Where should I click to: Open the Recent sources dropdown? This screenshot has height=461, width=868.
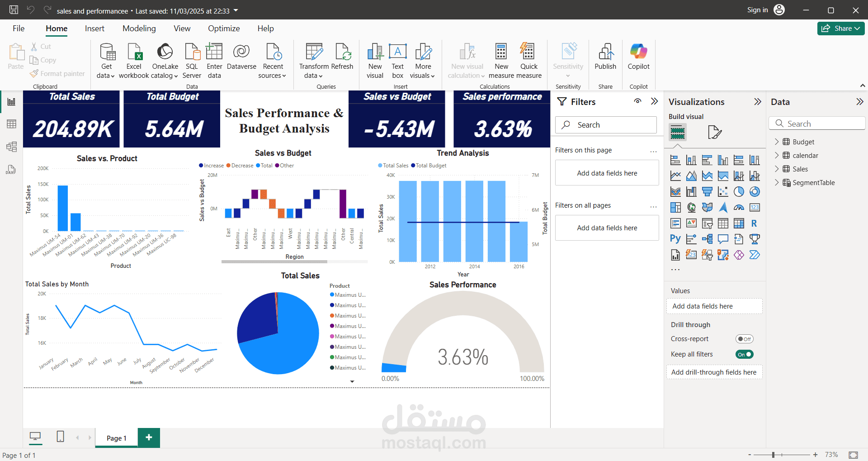click(x=272, y=61)
